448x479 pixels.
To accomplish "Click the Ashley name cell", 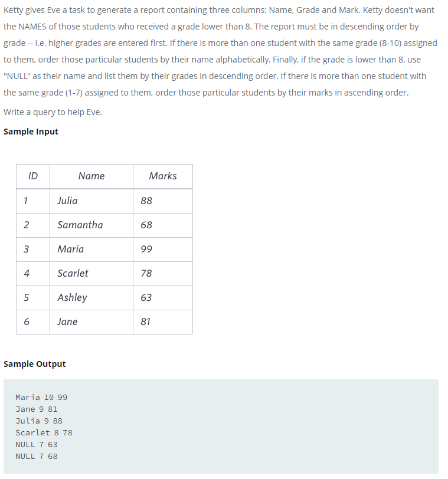I will coord(91,297).
